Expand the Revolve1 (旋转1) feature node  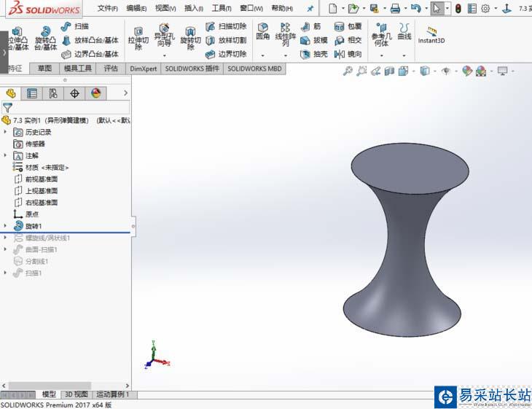point(5,226)
